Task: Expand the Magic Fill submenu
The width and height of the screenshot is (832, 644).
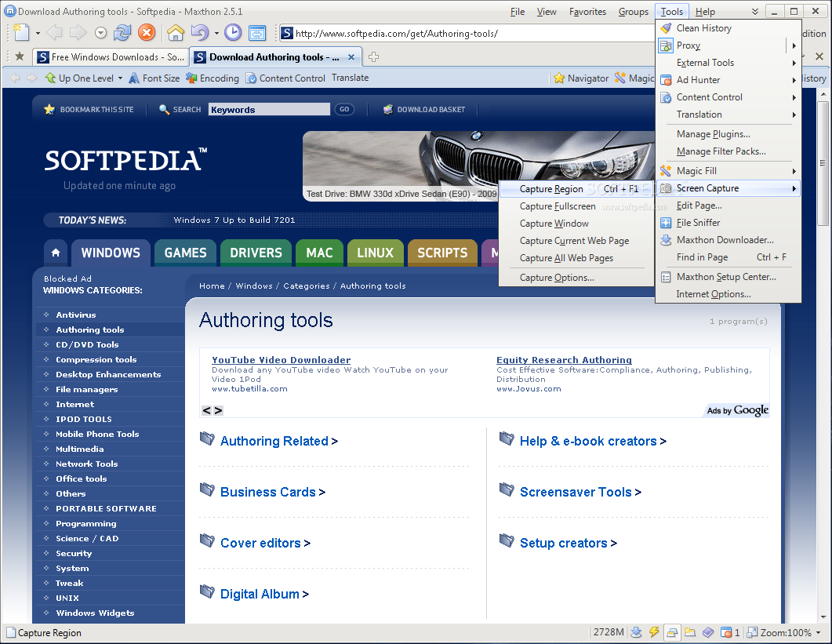Action: 794,171
